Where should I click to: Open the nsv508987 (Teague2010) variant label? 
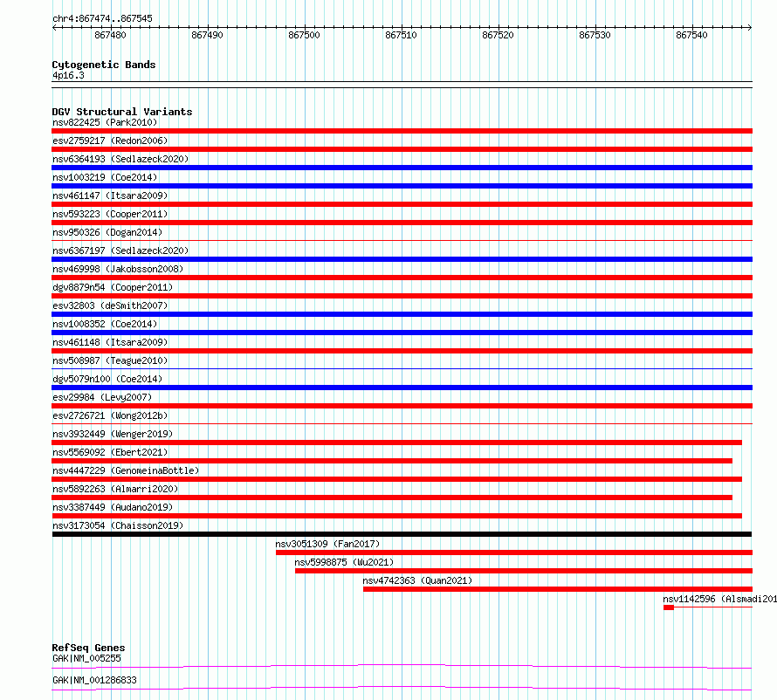(x=110, y=360)
